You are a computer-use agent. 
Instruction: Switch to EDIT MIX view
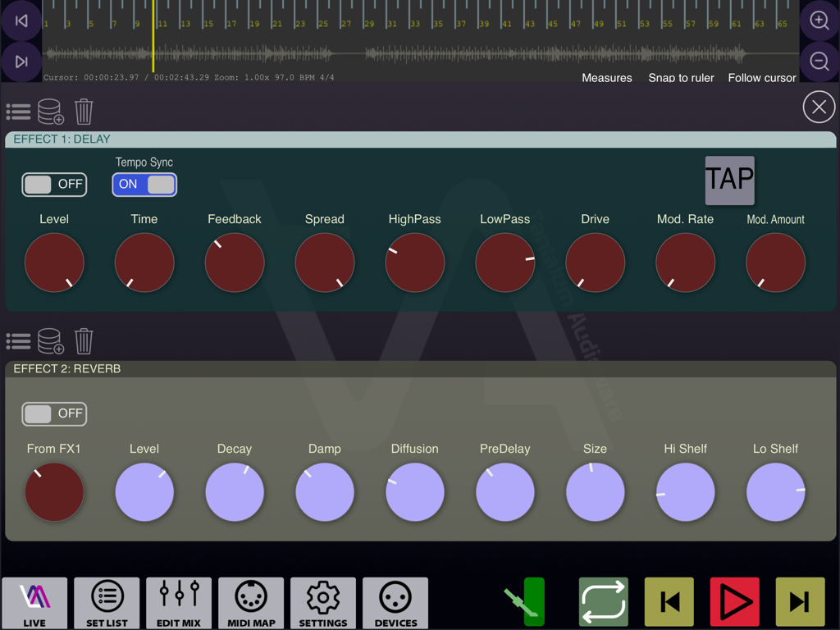coord(178,603)
